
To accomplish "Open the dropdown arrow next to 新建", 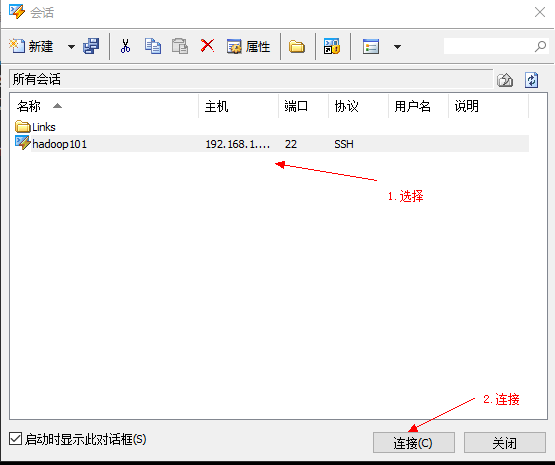I will click(x=71, y=47).
